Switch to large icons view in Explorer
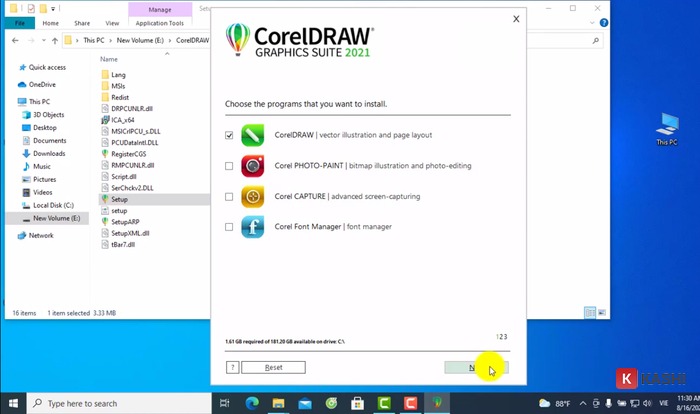 pyautogui.click(x=602, y=313)
